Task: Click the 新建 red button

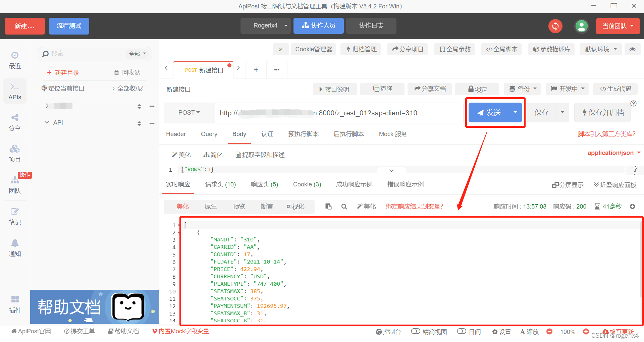Action: point(25,26)
